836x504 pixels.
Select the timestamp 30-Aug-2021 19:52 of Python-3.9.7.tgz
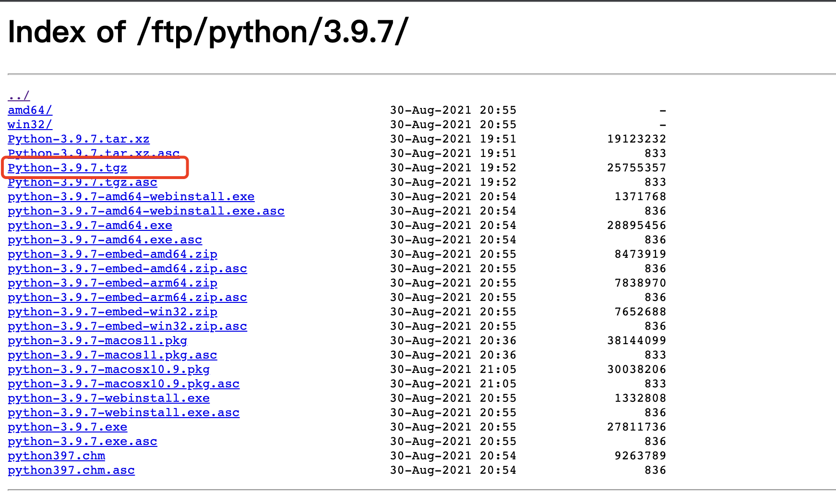pos(453,168)
